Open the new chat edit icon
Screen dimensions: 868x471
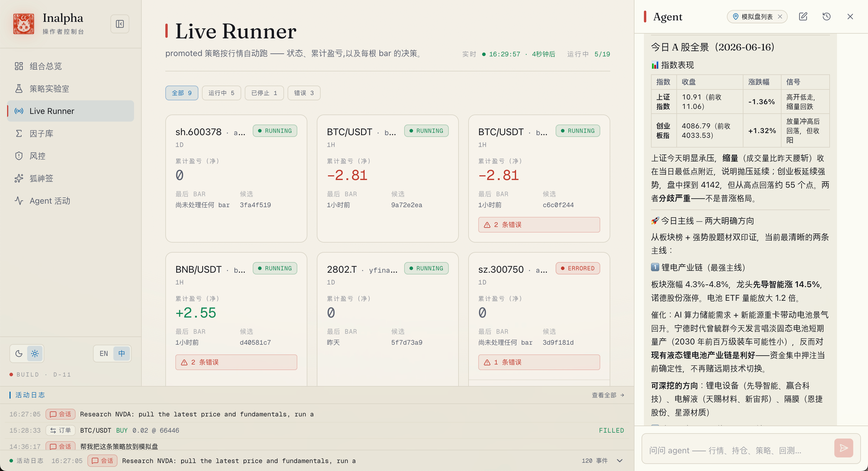click(803, 17)
